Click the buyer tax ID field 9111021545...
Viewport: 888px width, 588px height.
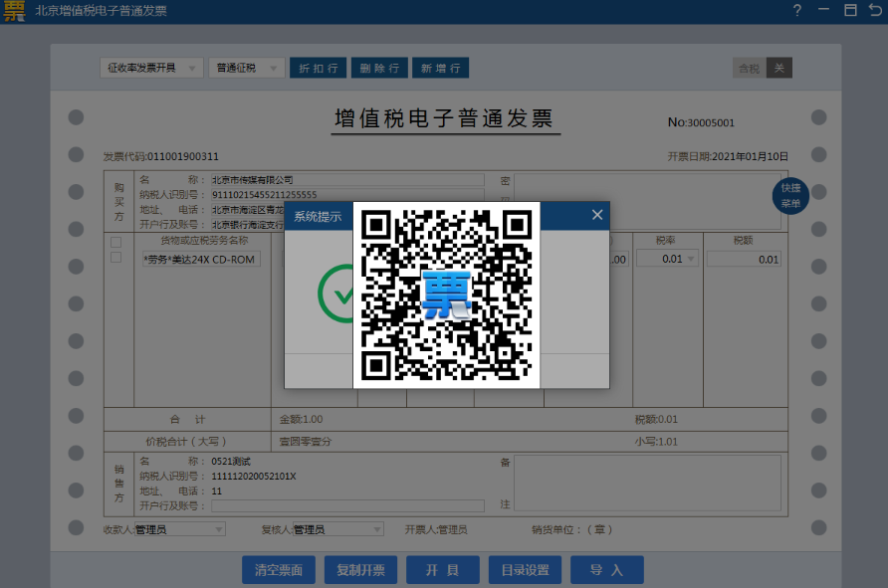(x=347, y=195)
